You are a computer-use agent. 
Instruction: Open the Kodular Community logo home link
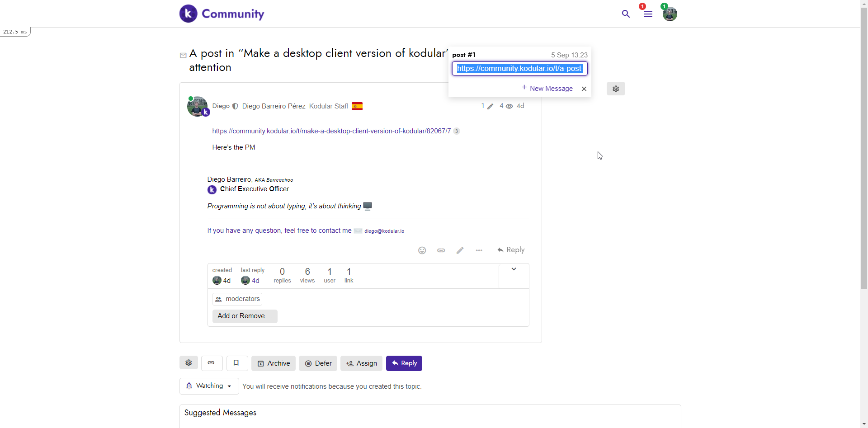222,14
